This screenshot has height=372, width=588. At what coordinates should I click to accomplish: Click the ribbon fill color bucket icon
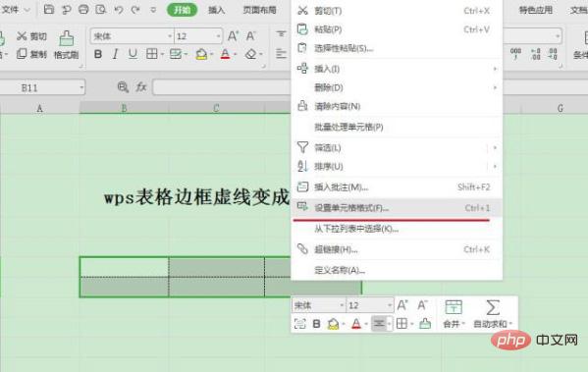click(201, 54)
